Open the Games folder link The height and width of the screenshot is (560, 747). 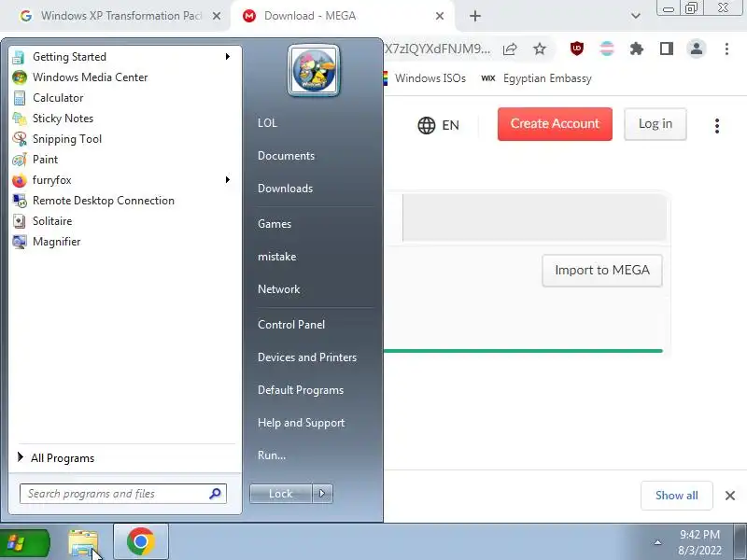[275, 224]
